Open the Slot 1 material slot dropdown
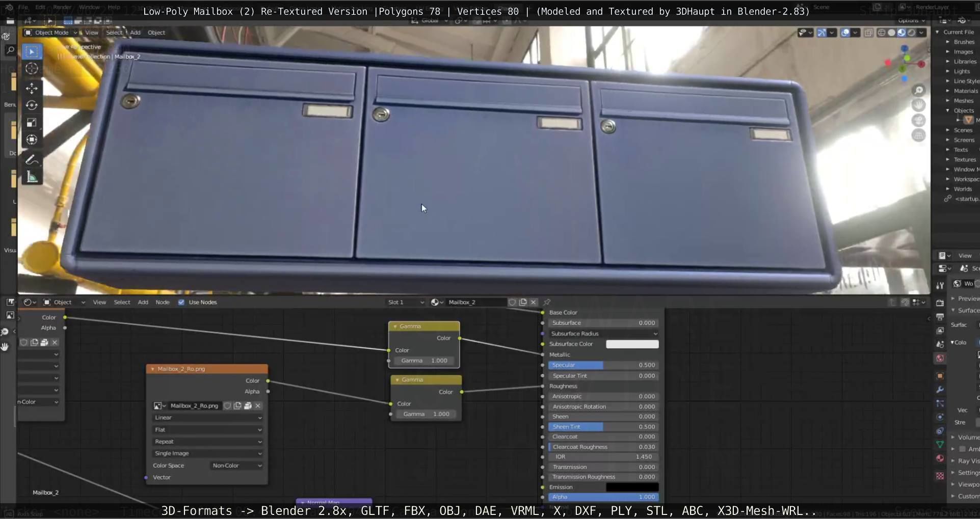This screenshot has width=980, height=519. [406, 302]
